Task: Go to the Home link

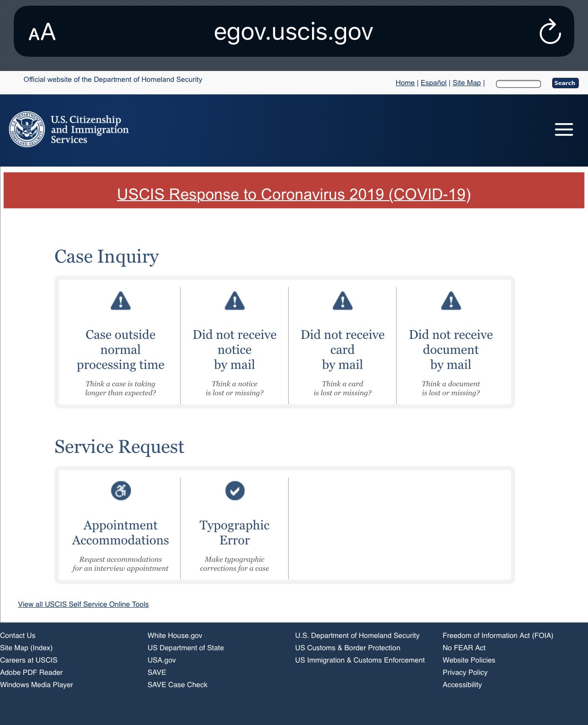Action: 405,83
